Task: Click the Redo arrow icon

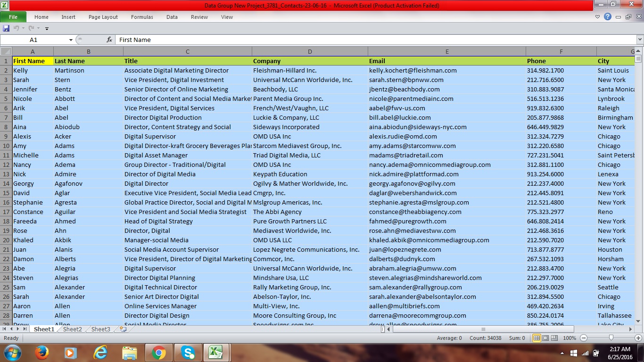Action: [32, 28]
